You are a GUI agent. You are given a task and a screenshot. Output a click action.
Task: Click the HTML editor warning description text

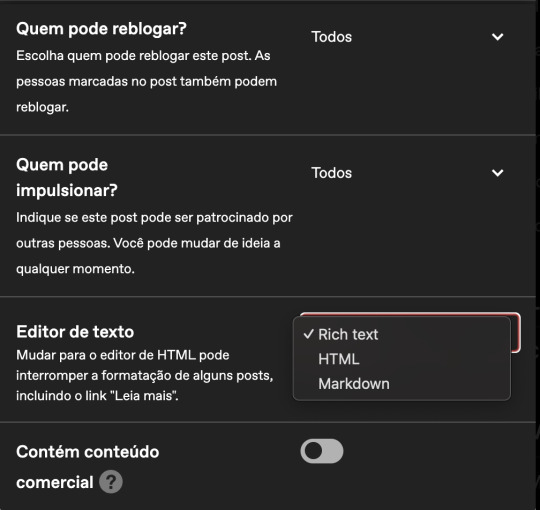coord(145,375)
